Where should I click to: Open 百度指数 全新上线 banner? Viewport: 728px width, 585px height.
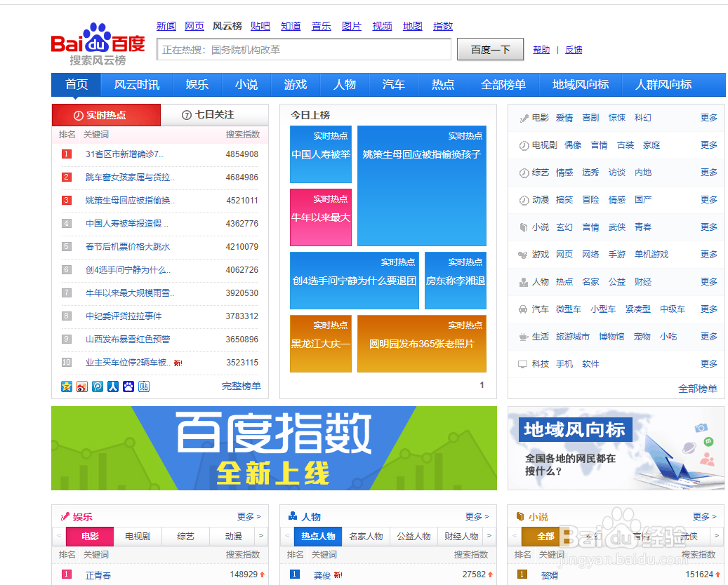[x=274, y=448]
